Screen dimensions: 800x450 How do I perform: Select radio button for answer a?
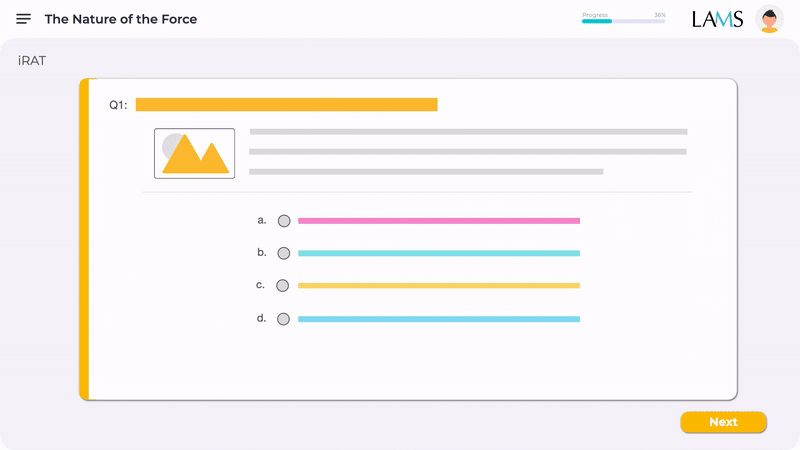click(x=284, y=221)
